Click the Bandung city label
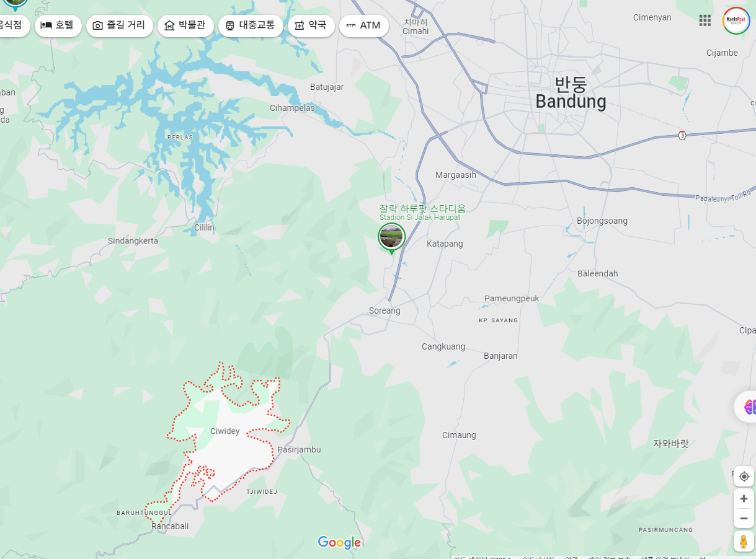Screen dimensions: 756x559 point(571,92)
